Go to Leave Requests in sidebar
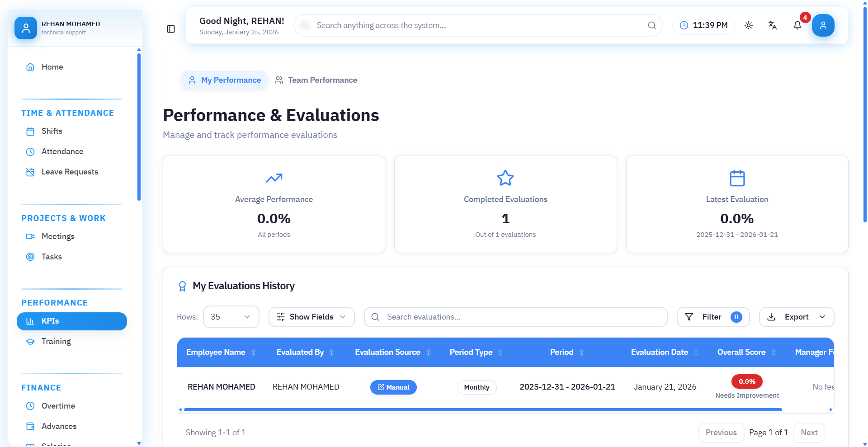 coord(70,172)
